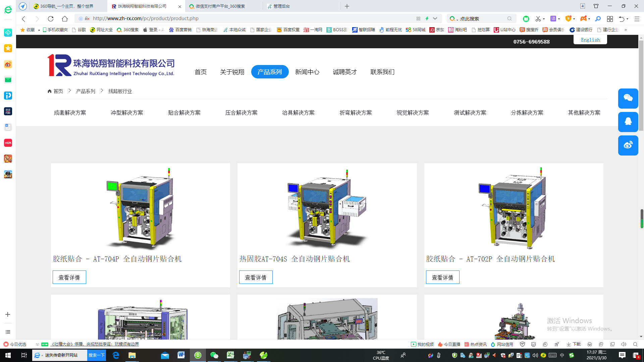The width and height of the screenshot is (644, 362).
Task: Expand the address bar dropdown arrow
Action: click(435, 18)
